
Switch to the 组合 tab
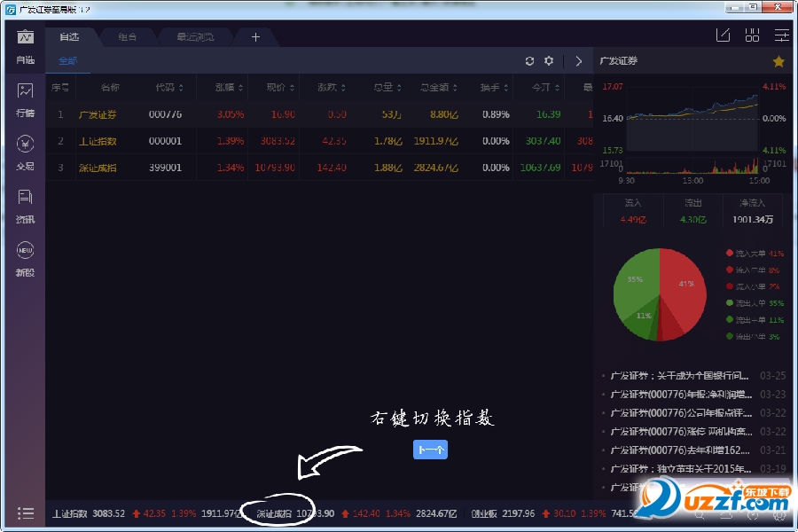pos(127,37)
